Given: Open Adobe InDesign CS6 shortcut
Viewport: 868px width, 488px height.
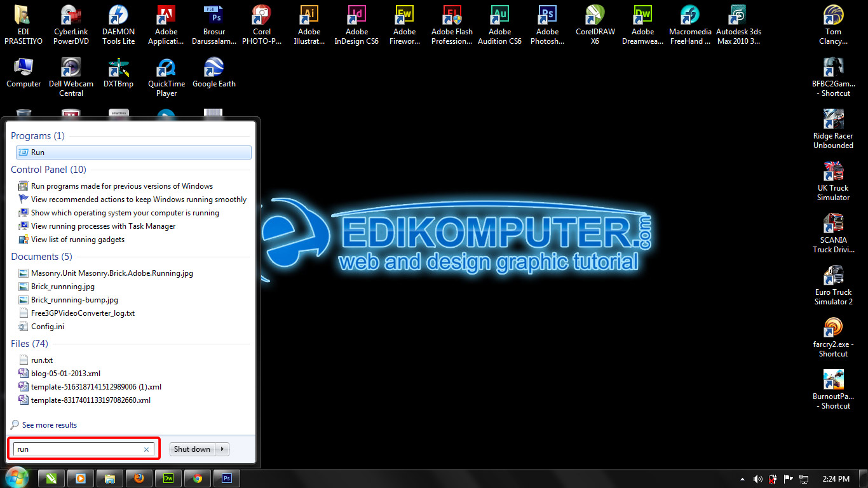Looking at the screenshot, I should pos(357,25).
